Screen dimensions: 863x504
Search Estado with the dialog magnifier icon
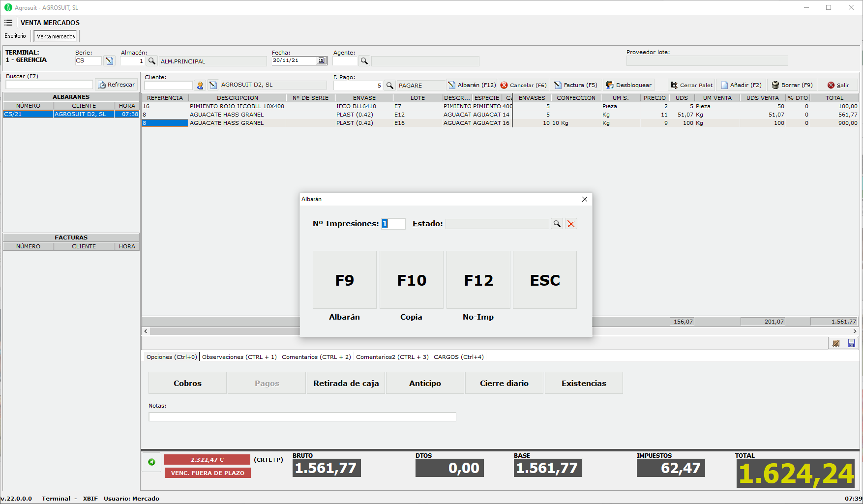[x=557, y=224]
